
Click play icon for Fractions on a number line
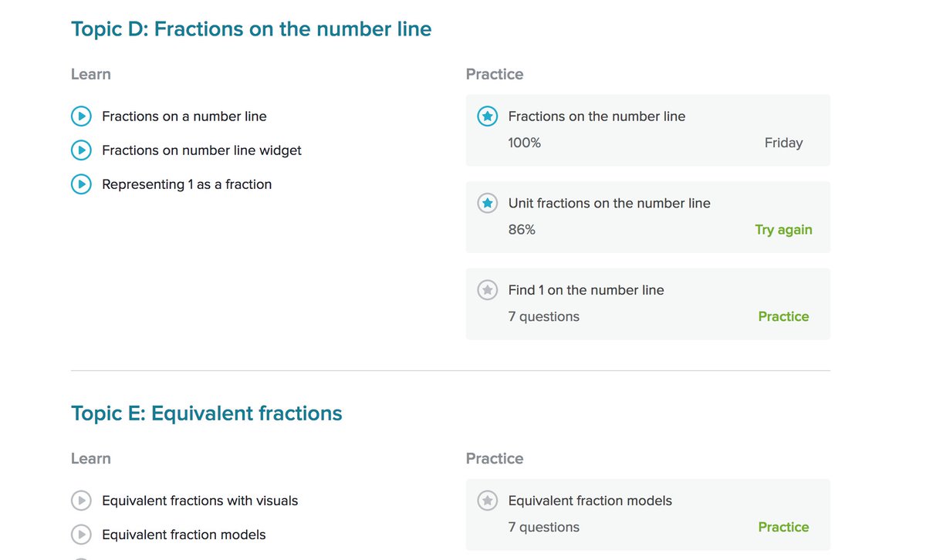pos(81,116)
